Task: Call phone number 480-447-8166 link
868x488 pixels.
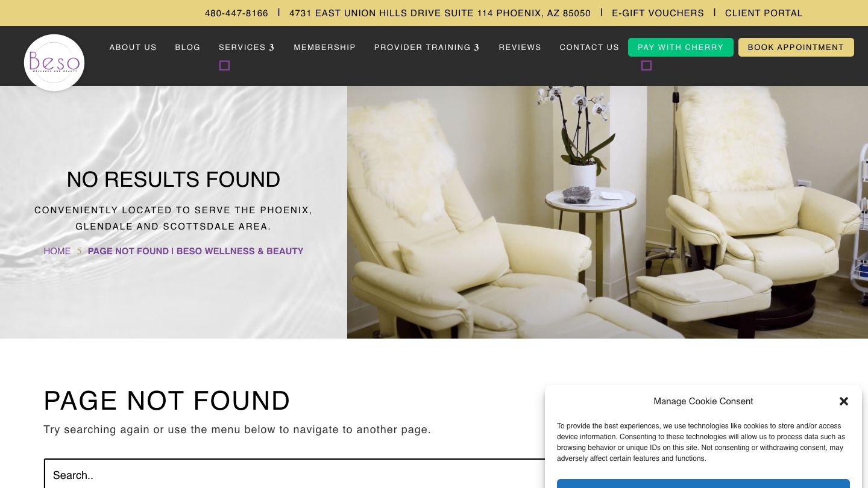Action: point(236,13)
